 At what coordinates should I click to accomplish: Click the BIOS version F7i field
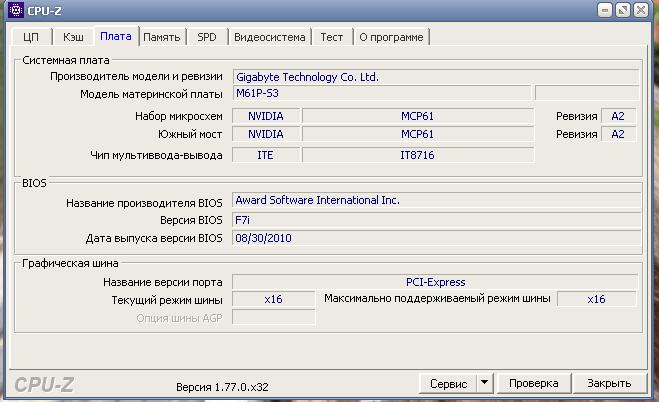(x=436, y=220)
